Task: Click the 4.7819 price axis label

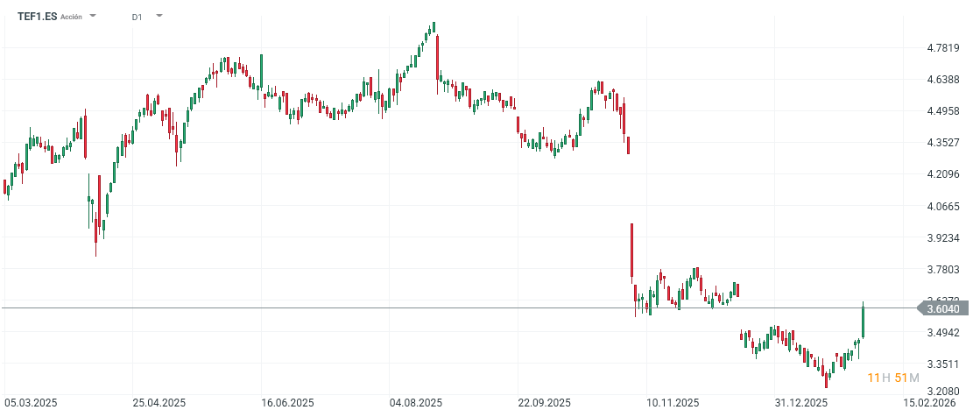Action: (942, 48)
